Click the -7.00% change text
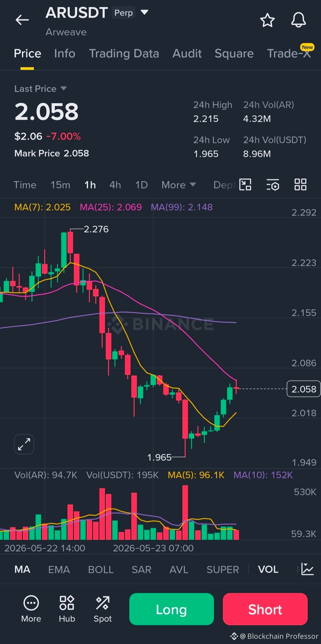 tap(63, 136)
